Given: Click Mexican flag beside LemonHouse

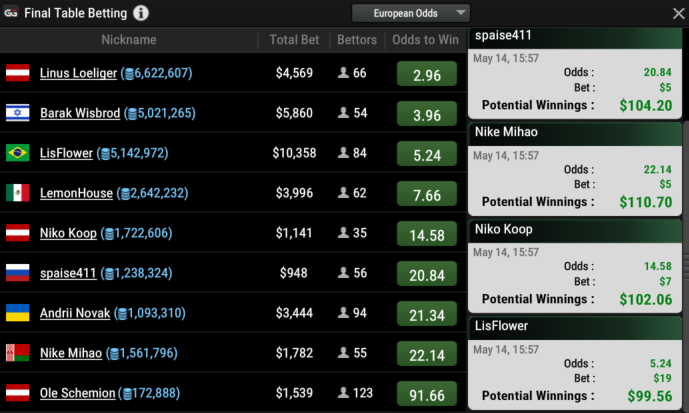Looking at the screenshot, I should click(17, 193).
